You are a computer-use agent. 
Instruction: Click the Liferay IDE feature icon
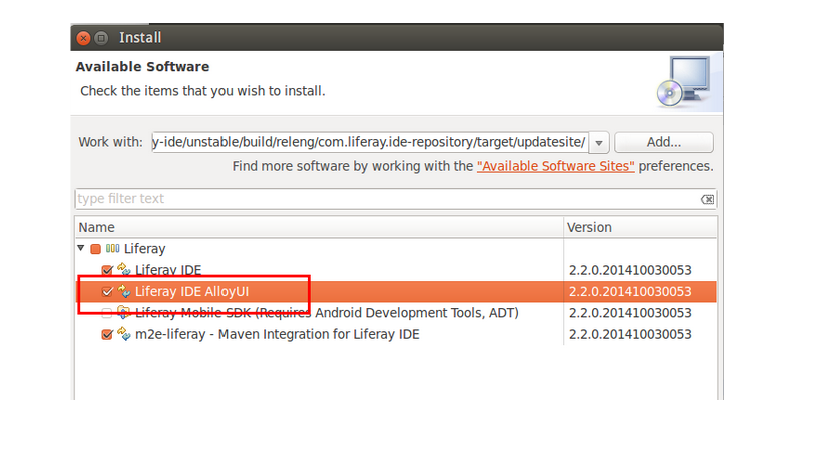tap(124, 270)
